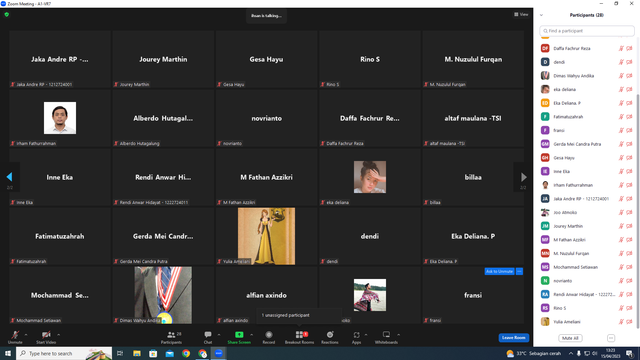The height and width of the screenshot is (360, 640).
Task: Click the green Share Screen icon
Action: [x=239, y=334]
